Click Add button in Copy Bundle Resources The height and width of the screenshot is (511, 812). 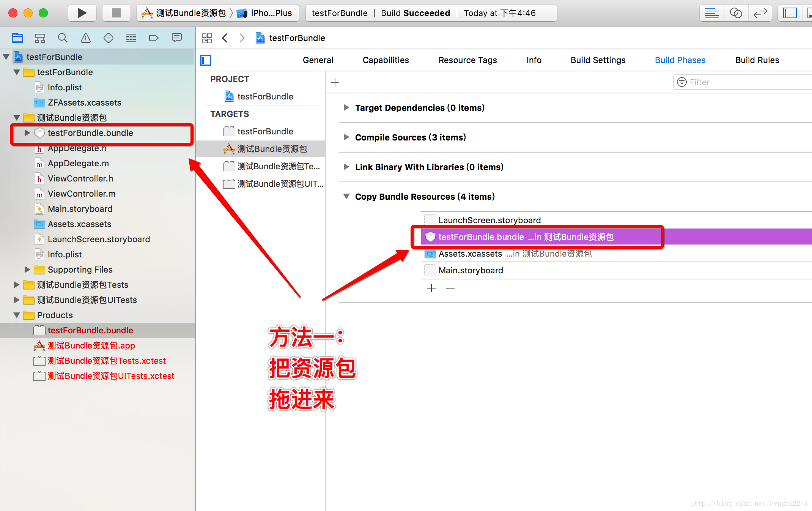pyautogui.click(x=431, y=288)
